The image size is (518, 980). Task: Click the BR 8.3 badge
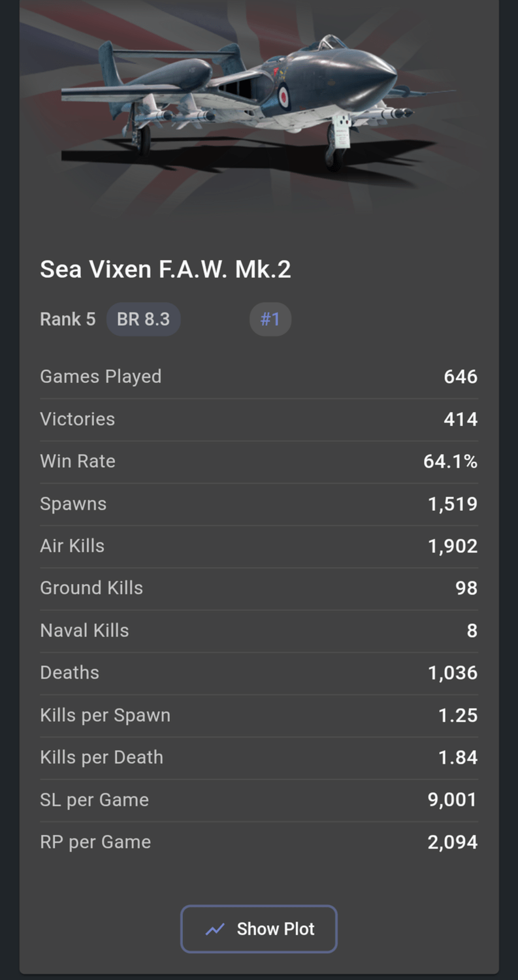click(x=143, y=319)
